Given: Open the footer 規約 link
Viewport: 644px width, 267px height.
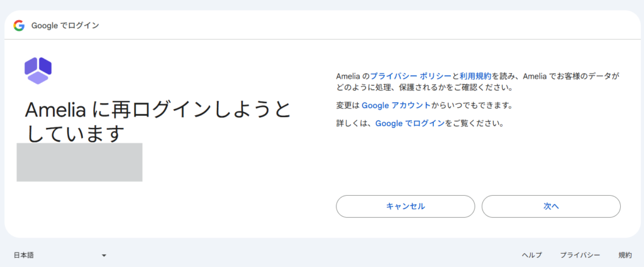Looking at the screenshot, I should point(625,255).
